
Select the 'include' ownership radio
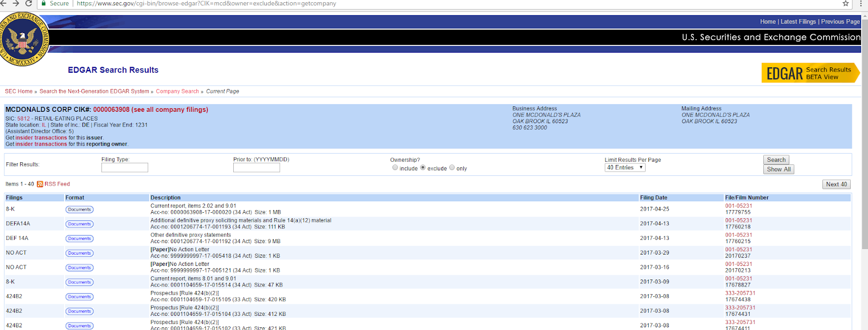(x=395, y=168)
